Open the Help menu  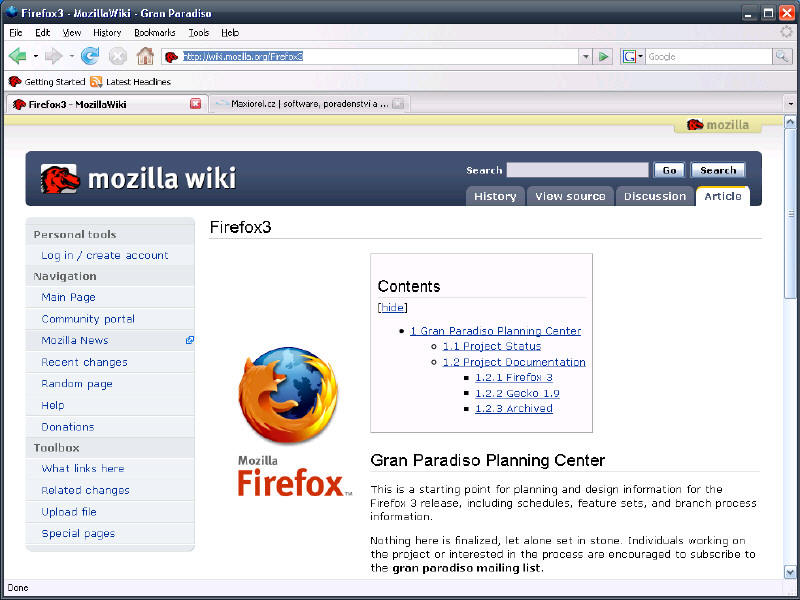(x=230, y=33)
